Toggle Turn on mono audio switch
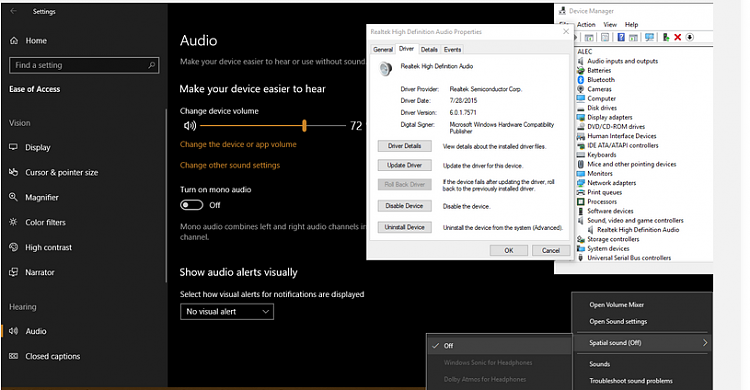Viewport: 750px width, 390px height. [191, 205]
